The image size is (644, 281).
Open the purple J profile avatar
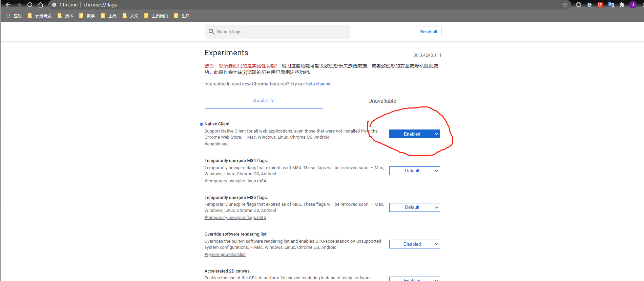pyautogui.click(x=633, y=5)
